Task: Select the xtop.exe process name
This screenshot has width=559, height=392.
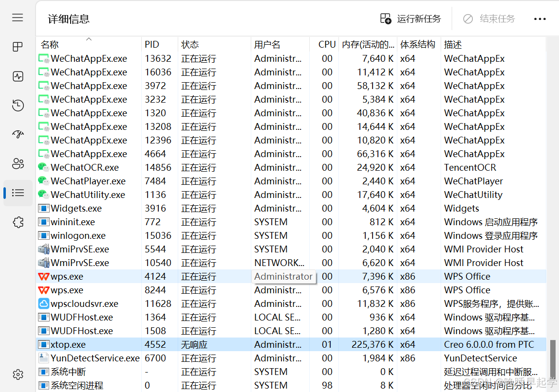Action: click(x=68, y=345)
